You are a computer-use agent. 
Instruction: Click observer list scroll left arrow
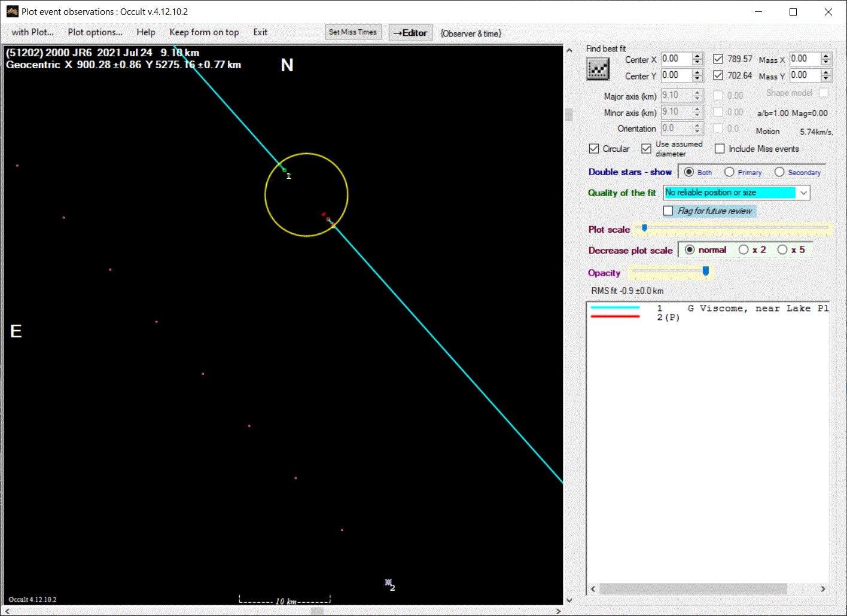[593, 589]
